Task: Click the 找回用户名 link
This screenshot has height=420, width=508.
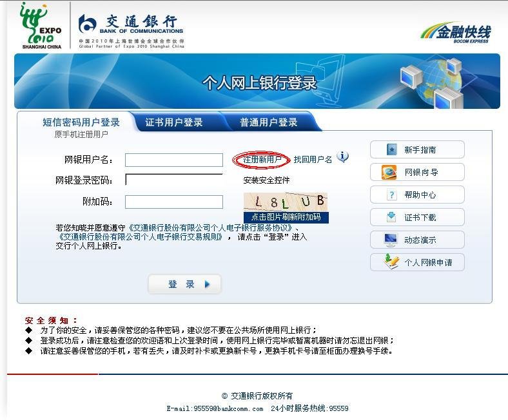Action: pos(313,159)
